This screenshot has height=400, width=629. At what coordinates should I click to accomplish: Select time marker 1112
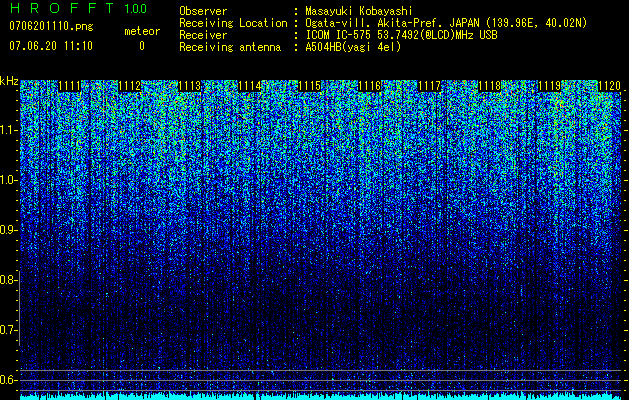pos(130,86)
